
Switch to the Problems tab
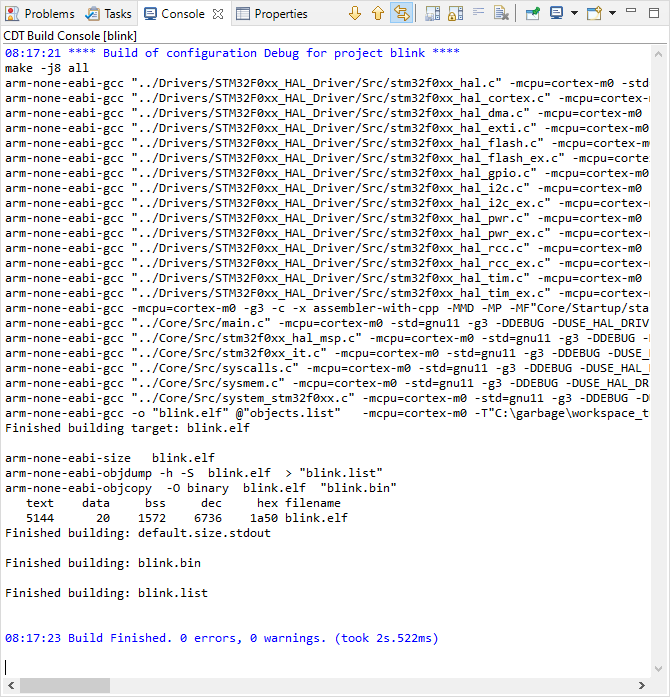[x=40, y=14]
